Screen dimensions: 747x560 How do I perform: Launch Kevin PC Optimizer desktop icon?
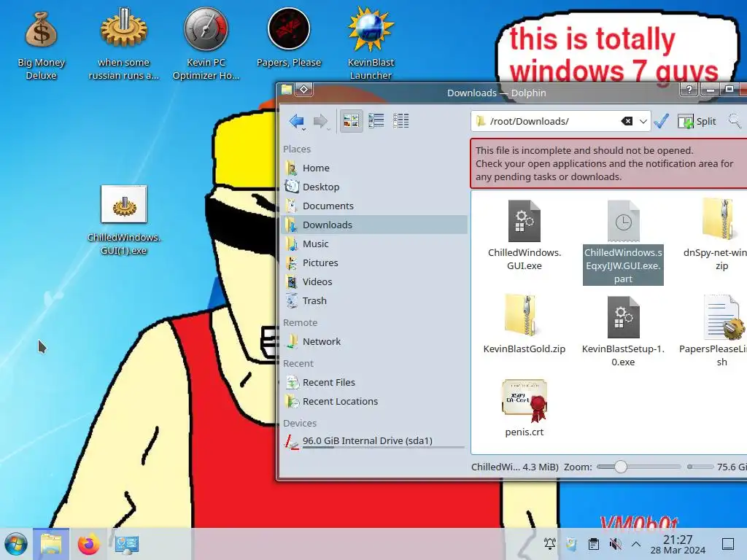[x=206, y=45]
